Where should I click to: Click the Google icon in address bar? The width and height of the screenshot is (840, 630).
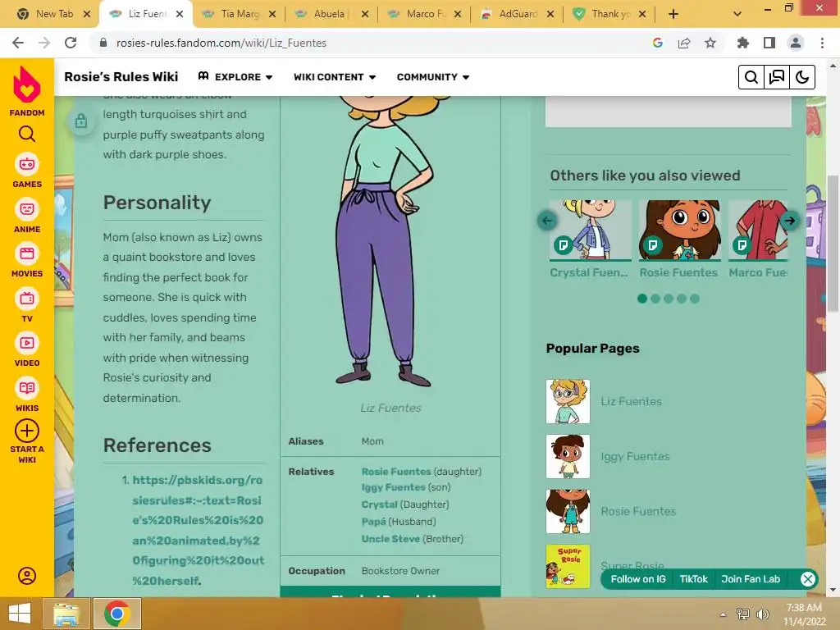(658, 43)
